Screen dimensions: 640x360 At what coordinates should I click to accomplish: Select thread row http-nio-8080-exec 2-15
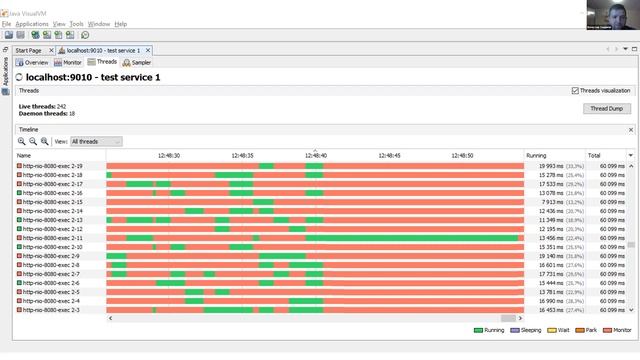click(x=321, y=202)
